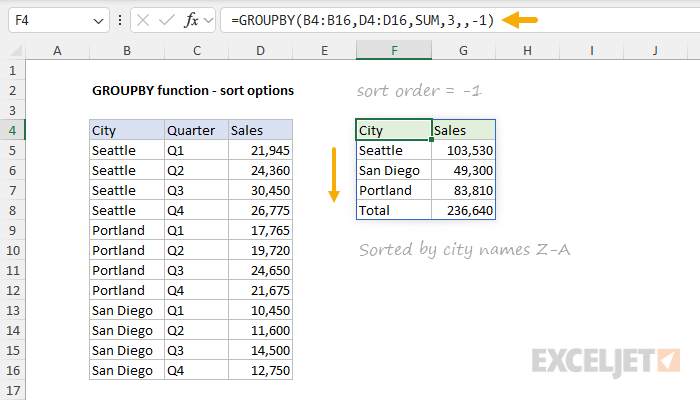Select 'City' header cell F4 in result table
The height and width of the screenshot is (400, 700).
pyautogui.click(x=394, y=130)
